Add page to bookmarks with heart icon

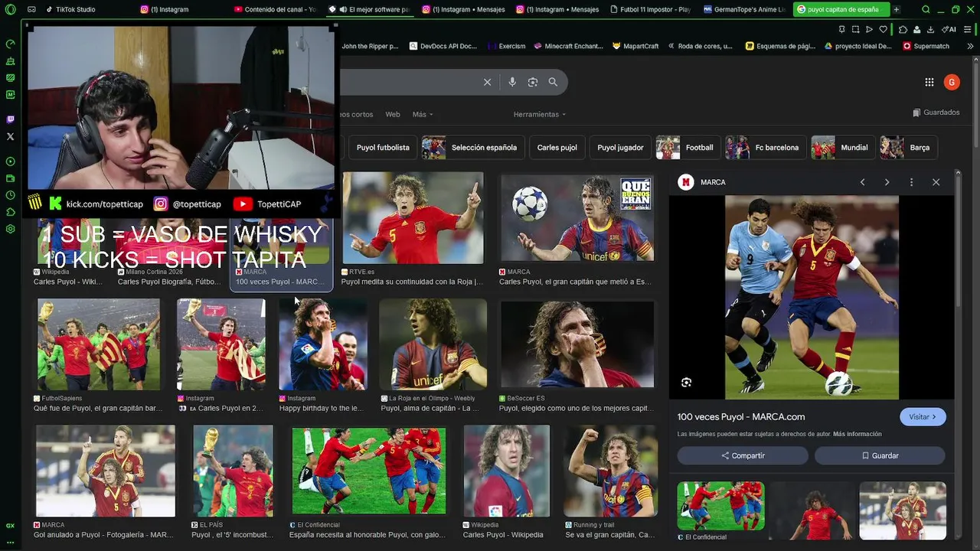point(883,29)
